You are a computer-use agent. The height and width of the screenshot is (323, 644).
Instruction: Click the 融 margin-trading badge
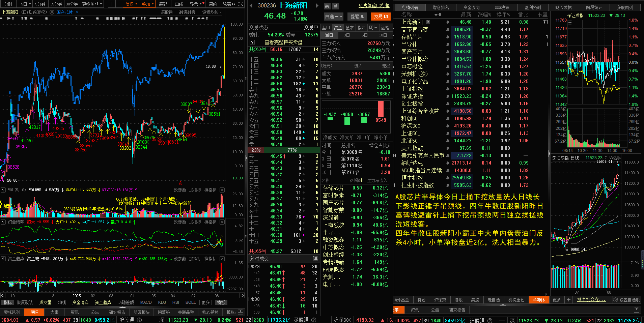pos(327,6)
